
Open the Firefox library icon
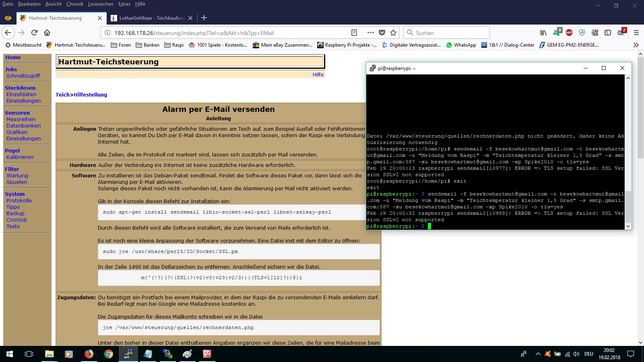point(543,33)
